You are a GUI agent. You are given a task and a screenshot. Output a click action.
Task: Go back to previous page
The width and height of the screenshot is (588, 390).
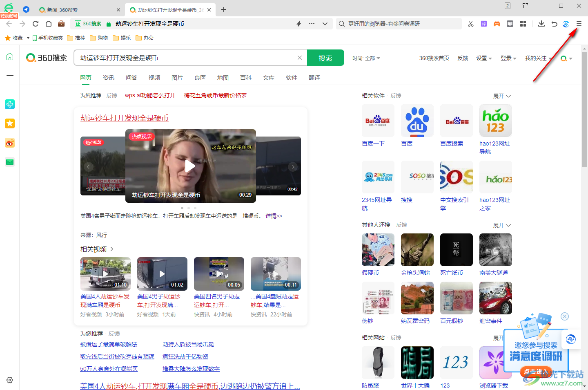[9, 24]
